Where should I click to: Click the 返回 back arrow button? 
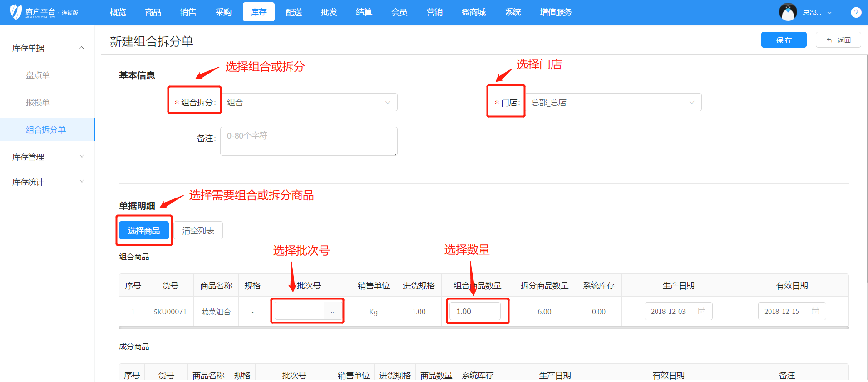click(838, 40)
